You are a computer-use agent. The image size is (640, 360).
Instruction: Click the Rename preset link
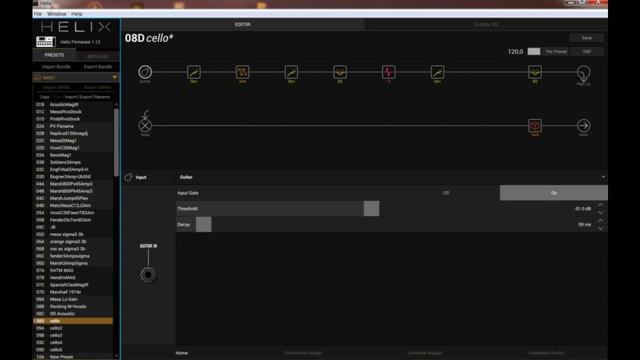click(102, 97)
